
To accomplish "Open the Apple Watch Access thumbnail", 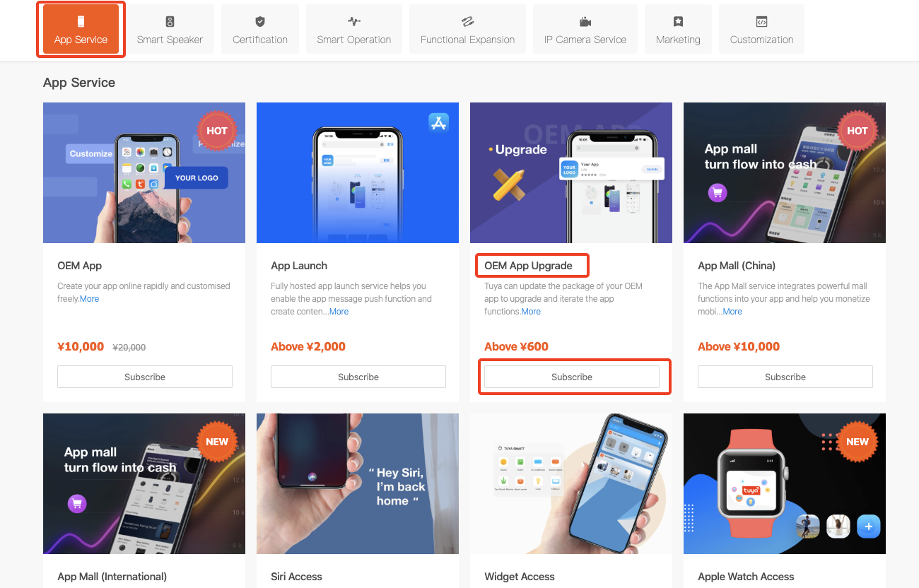I will tap(785, 483).
